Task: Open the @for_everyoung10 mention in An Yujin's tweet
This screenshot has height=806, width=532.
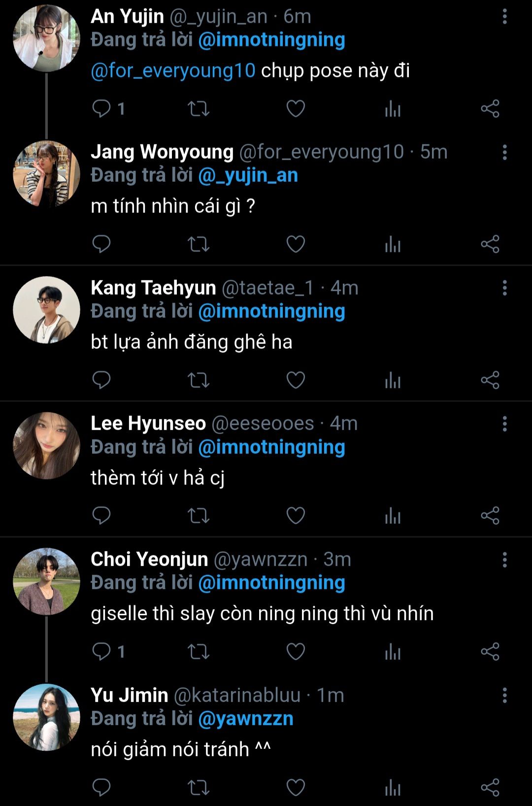Action: (x=173, y=71)
